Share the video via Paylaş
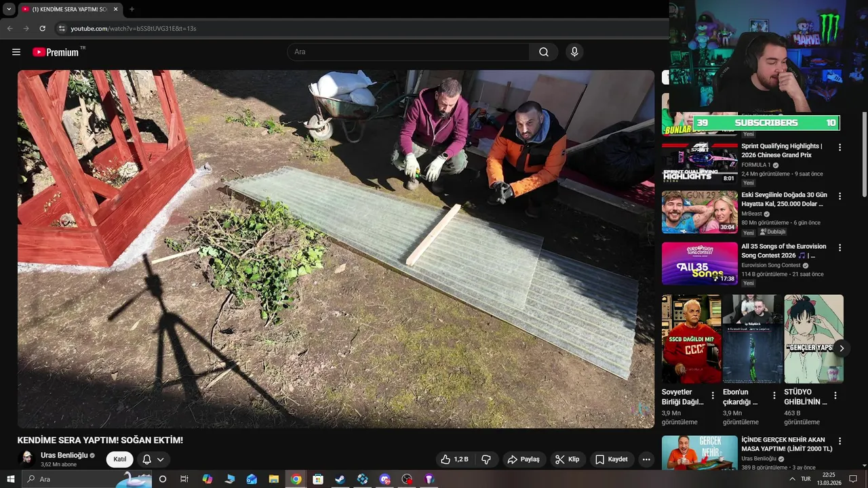The height and width of the screenshot is (488, 868). tap(524, 460)
